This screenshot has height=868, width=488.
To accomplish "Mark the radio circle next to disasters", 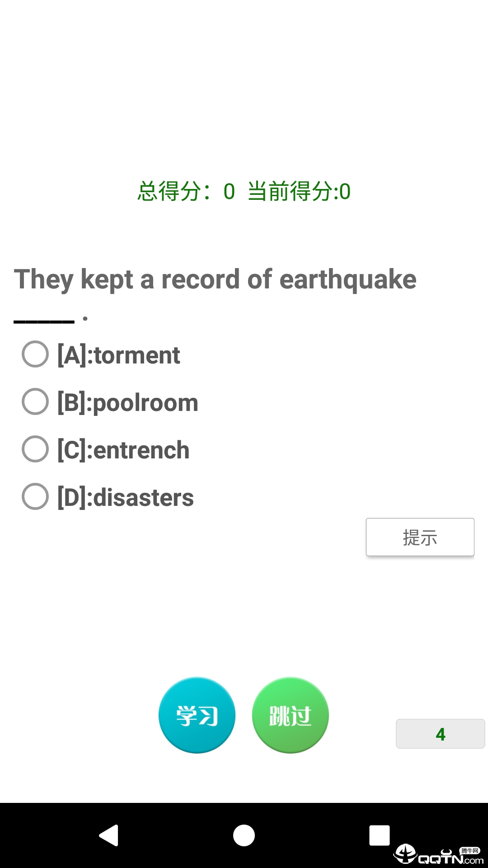I will 35,496.
